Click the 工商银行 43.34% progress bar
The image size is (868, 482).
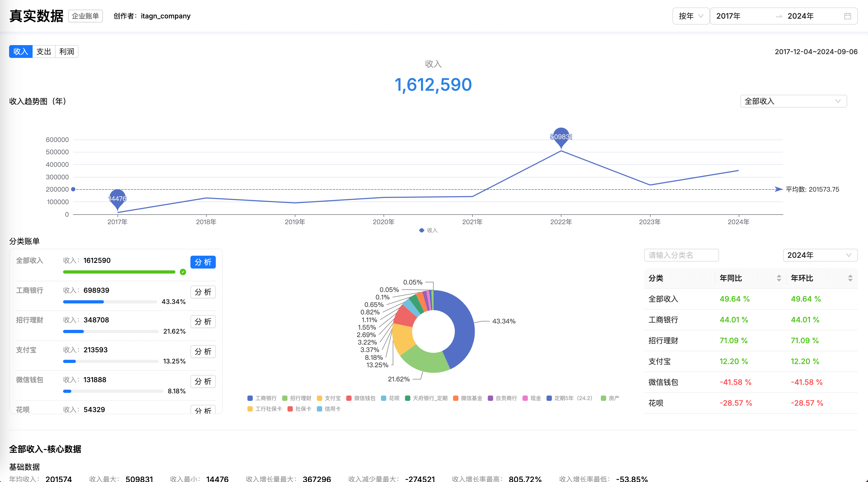tap(110, 302)
